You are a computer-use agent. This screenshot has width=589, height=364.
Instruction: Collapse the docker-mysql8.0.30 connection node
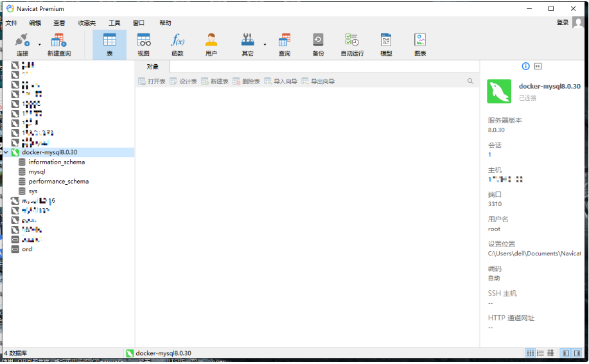(x=6, y=152)
